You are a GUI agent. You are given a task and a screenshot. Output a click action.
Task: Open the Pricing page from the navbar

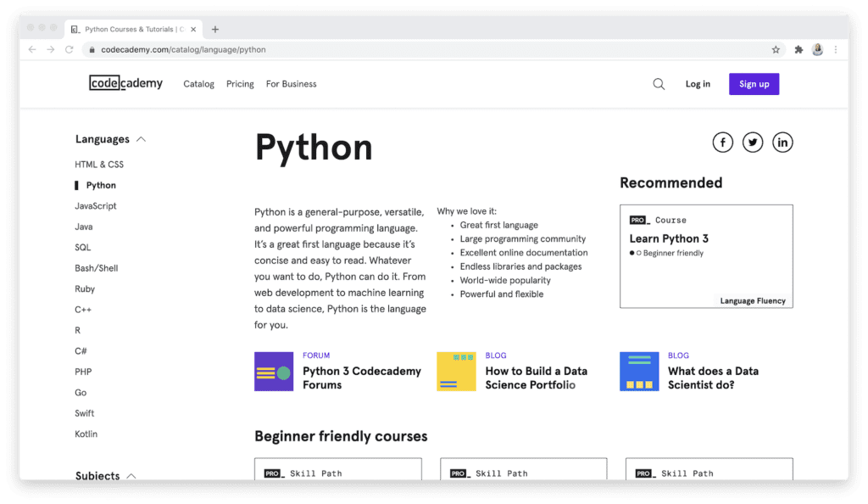[x=240, y=84]
